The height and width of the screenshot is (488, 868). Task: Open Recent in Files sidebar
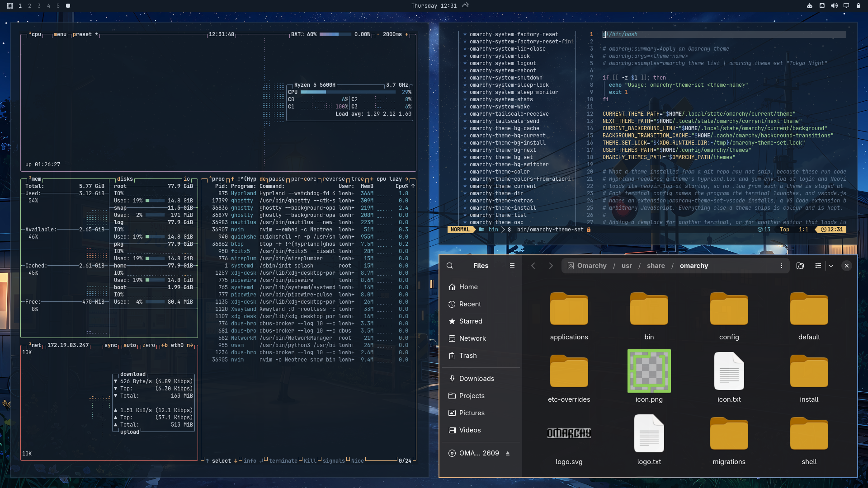pos(481,304)
